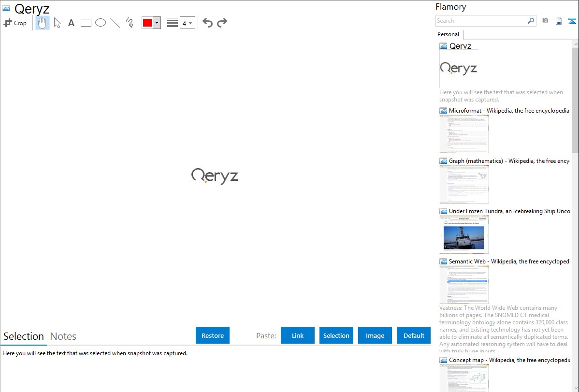Image resolution: width=579 pixels, height=392 pixels.
Task: Paste the Selection text
Action: 336,335
